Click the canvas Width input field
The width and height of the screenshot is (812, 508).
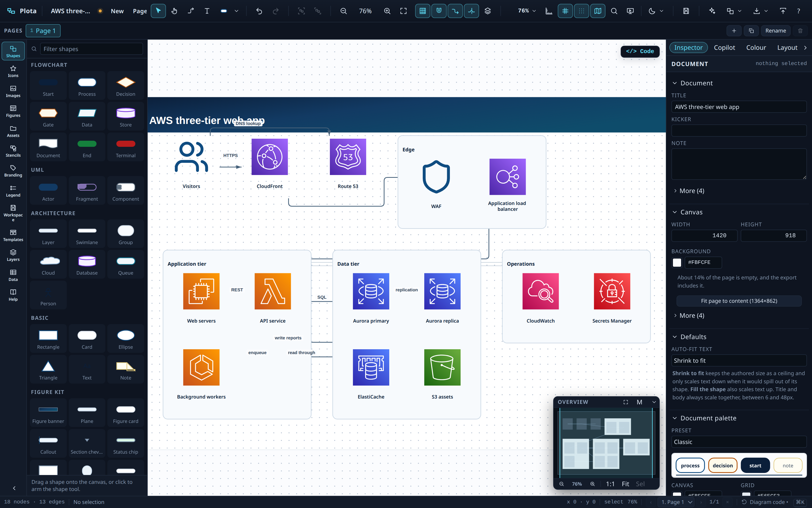pos(704,235)
